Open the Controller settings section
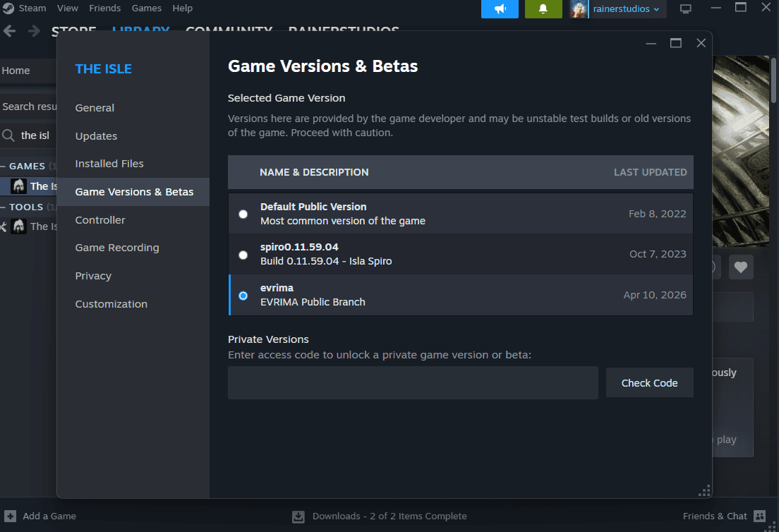779x532 pixels. [99, 219]
